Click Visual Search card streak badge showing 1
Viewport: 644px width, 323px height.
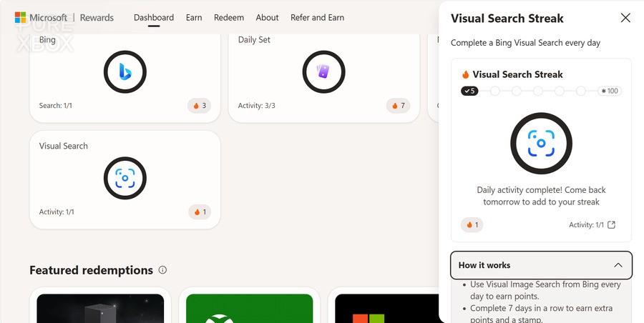200,212
